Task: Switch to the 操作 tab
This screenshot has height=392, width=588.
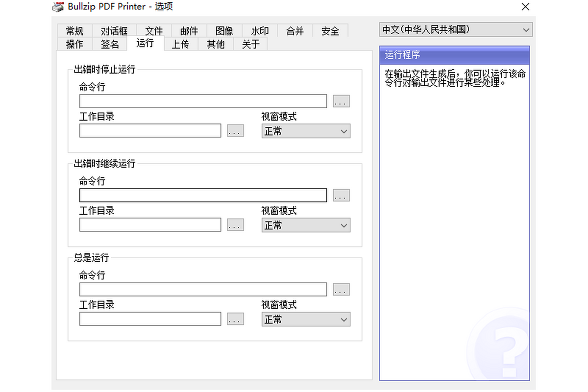Action: pos(74,44)
